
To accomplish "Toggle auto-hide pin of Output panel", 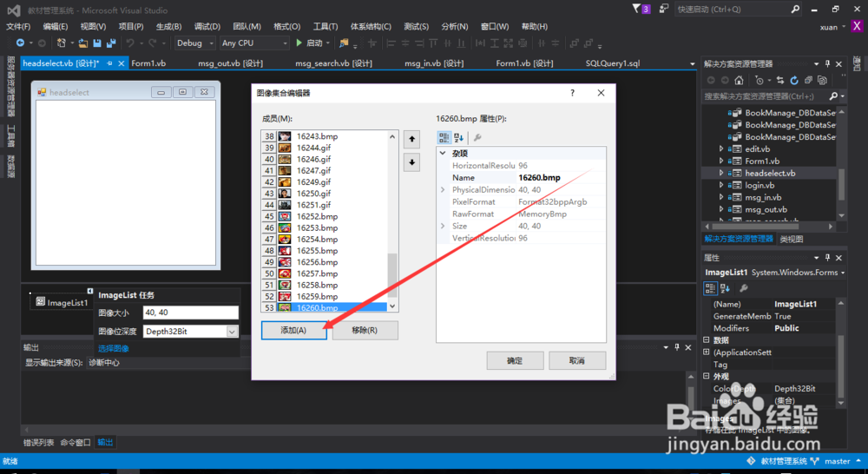I will point(676,347).
